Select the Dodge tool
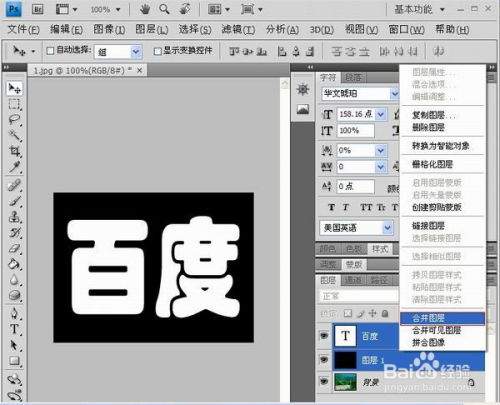This screenshot has width=500, height=405. coord(14,296)
